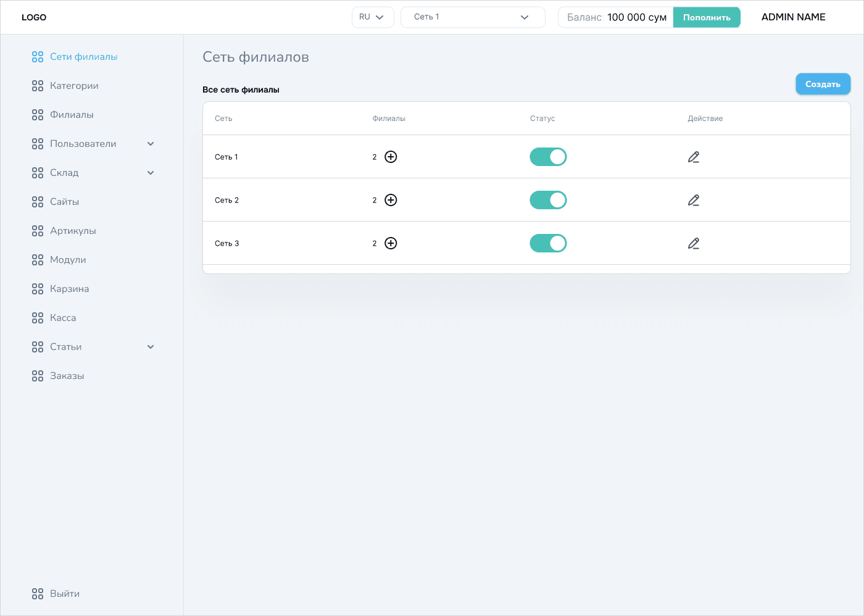This screenshot has height=616, width=864.
Task: Open the Заказы menu item
Action: click(67, 376)
